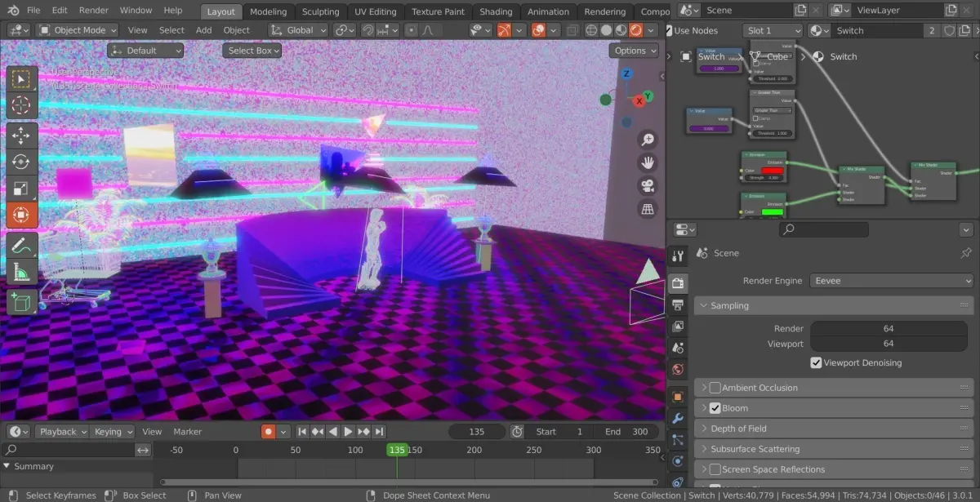Image resolution: width=980 pixels, height=502 pixels.
Task: Open the Render properties tab
Action: 678,283
